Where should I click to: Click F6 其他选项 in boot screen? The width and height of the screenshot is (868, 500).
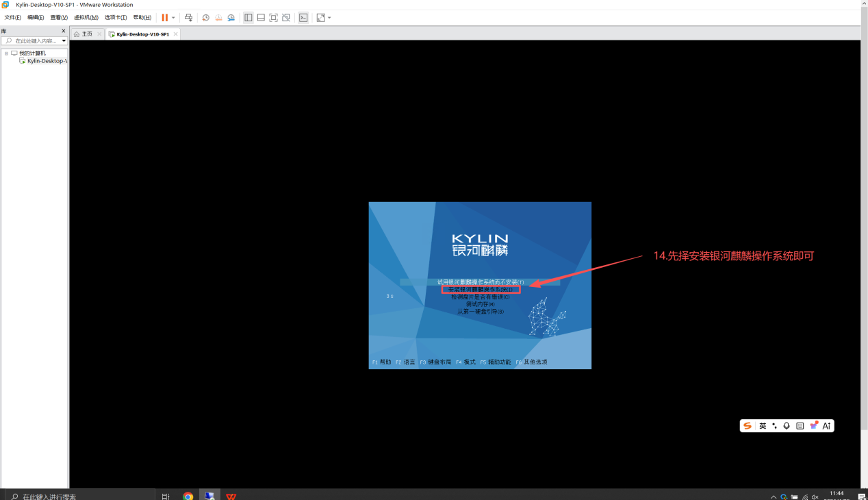tap(532, 362)
